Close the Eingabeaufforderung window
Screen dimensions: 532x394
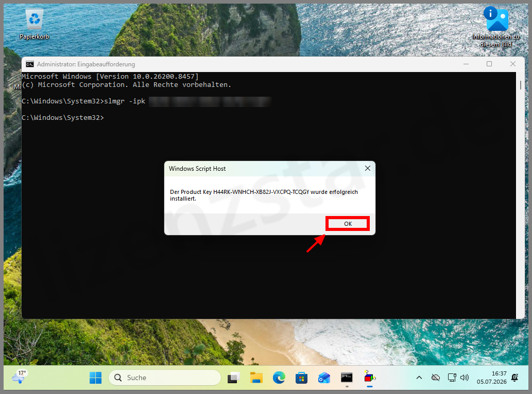pos(513,64)
